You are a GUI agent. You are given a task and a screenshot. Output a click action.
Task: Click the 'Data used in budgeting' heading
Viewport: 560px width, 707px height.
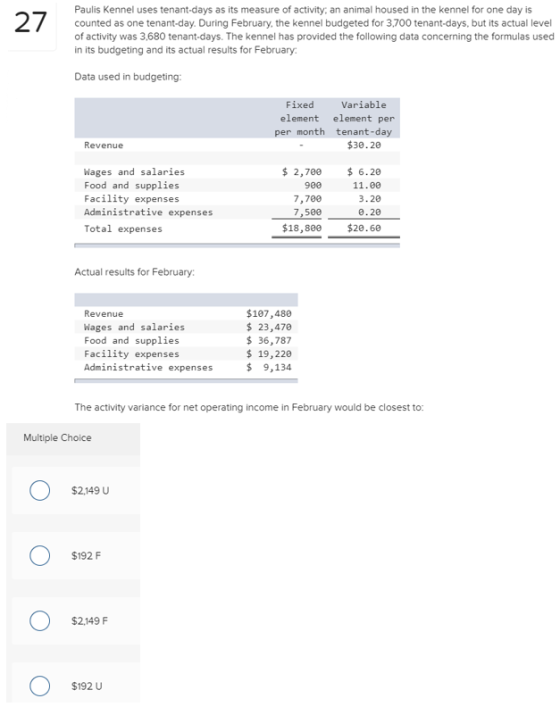click(x=128, y=77)
